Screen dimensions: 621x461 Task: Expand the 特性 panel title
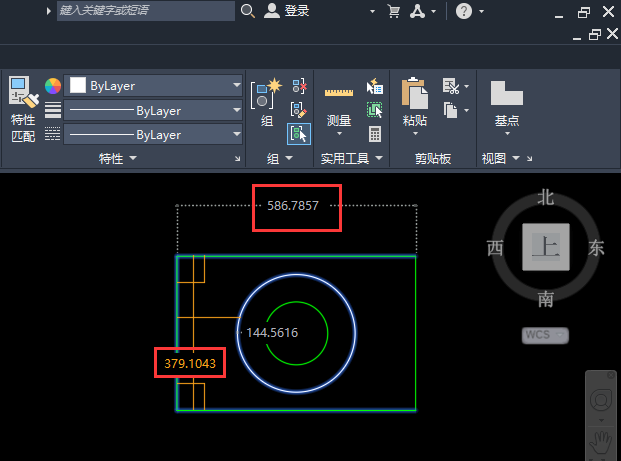[x=117, y=158]
